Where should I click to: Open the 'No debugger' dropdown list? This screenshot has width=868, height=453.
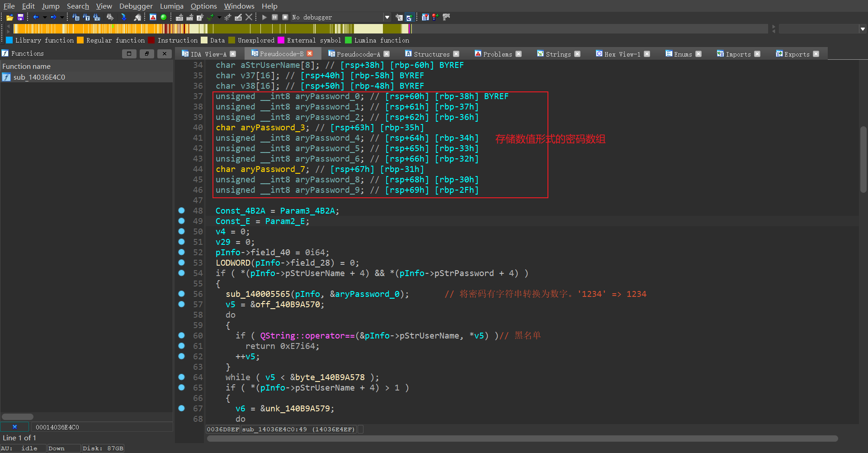pyautogui.click(x=387, y=17)
